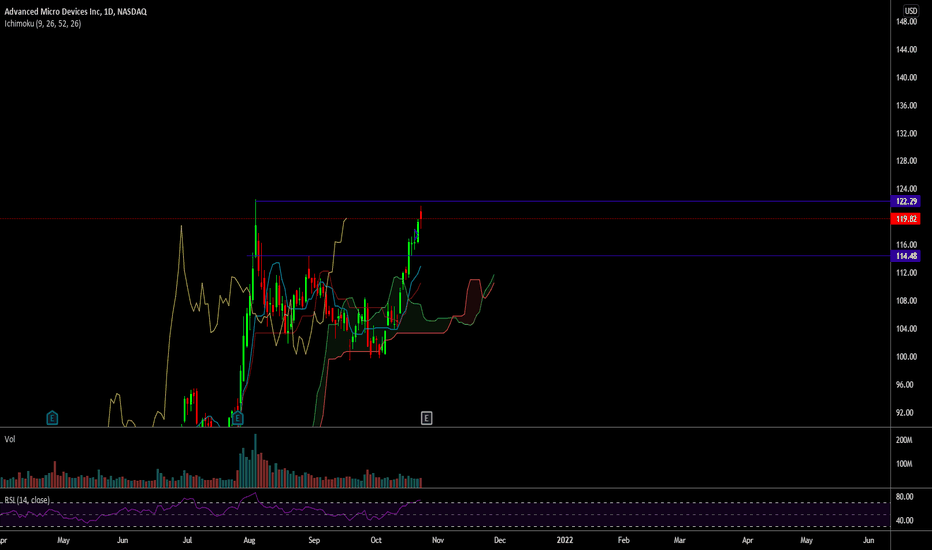The image size is (932, 550).
Task: Click the Feb time axis label
Action: [624, 540]
